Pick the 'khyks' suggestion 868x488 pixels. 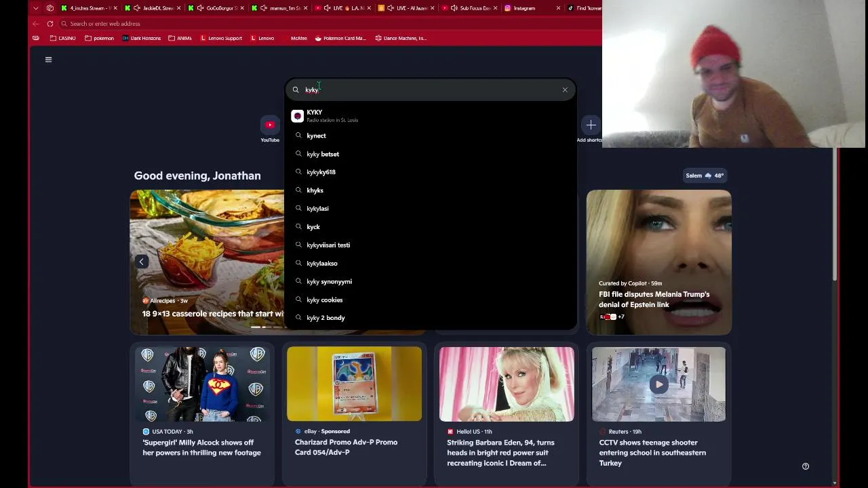pos(431,190)
